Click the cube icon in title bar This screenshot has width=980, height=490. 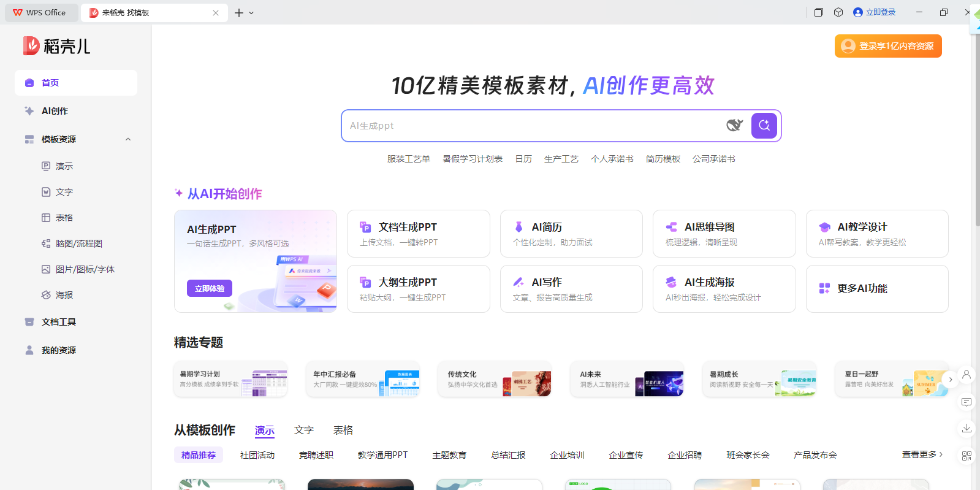[x=838, y=12]
